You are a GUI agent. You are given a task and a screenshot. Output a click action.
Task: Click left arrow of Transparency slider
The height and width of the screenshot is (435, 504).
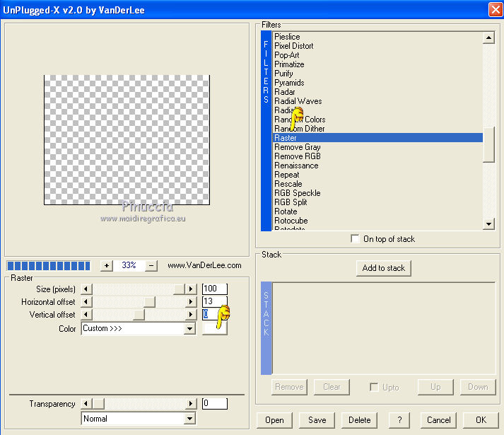click(x=86, y=403)
